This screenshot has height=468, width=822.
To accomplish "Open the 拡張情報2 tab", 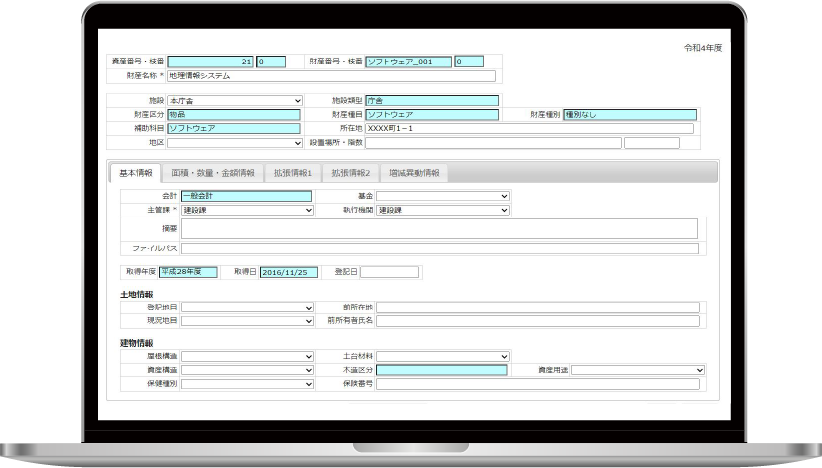I will pyautogui.click(x=351, y=173).
